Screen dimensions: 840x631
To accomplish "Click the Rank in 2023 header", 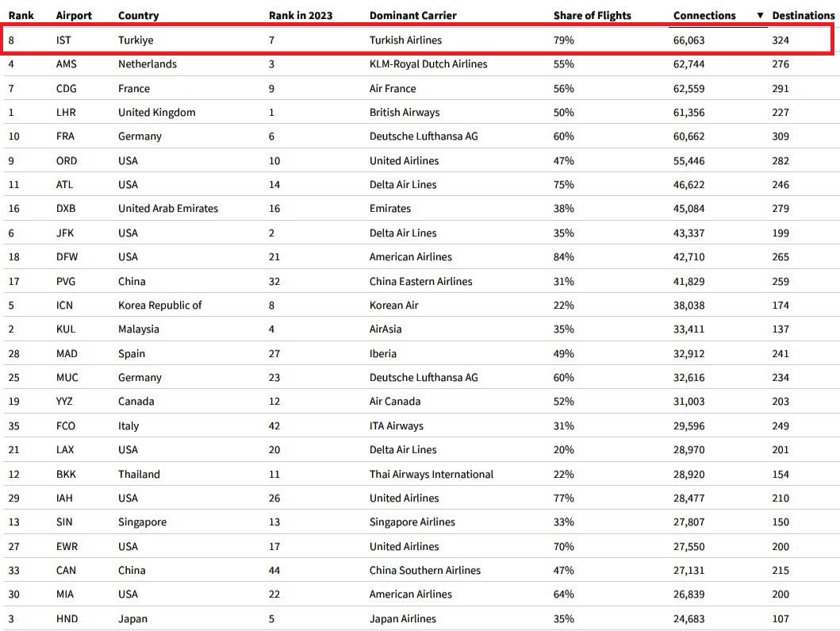I will click(301, 16).
